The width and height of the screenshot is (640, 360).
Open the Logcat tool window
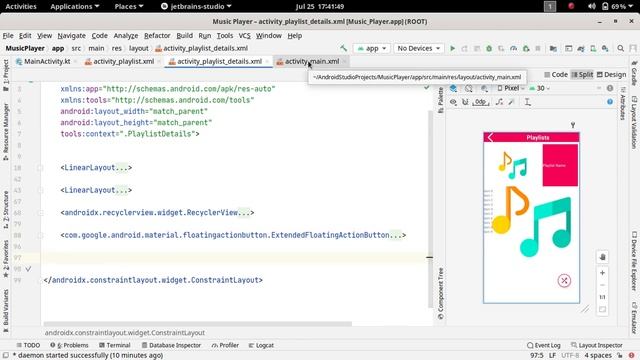[261, 345]
